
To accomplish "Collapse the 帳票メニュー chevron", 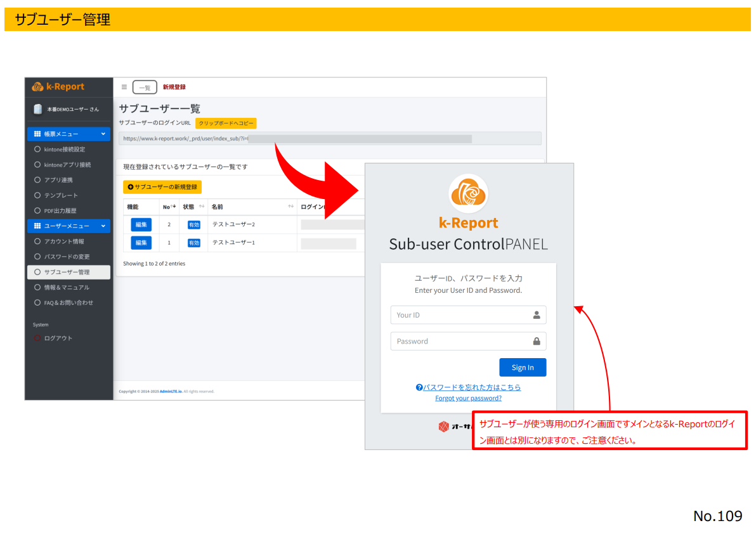I will 103,134.
